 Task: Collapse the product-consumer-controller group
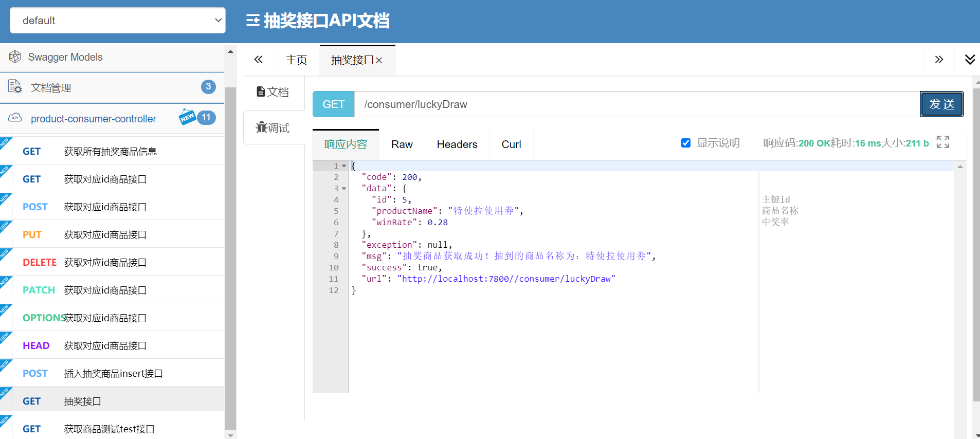(94, 119)
